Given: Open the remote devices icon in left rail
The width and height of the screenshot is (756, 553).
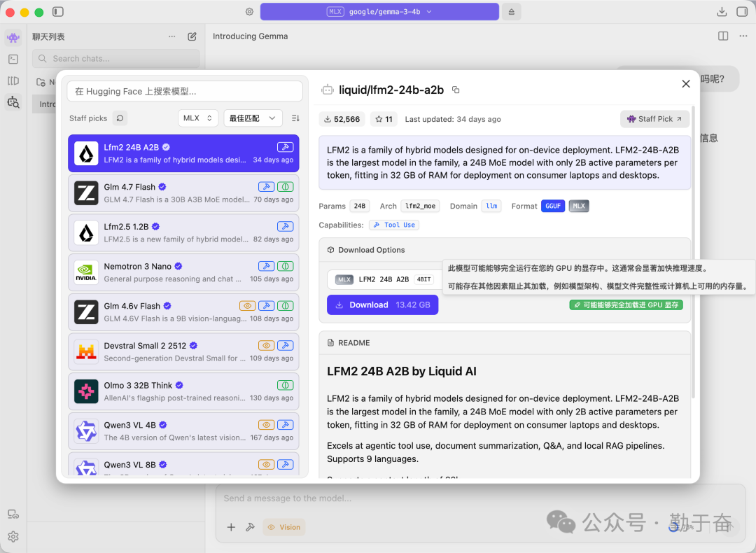Looking at the screenshot, I should [13, 514].
